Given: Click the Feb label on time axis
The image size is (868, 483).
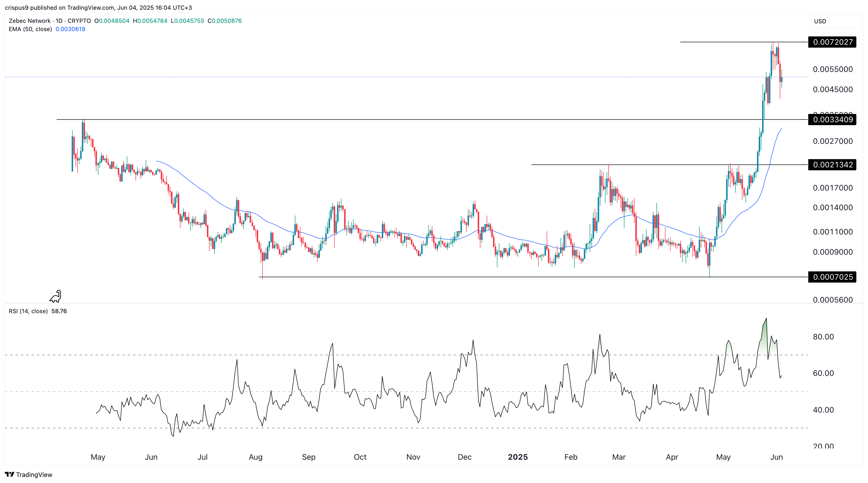Looking at the screenshot, I should point(571,457).
